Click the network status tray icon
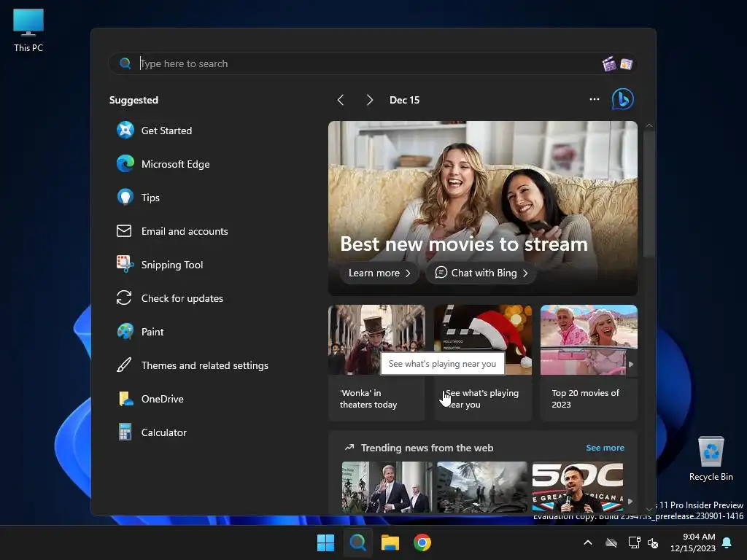Viewport: 747px width, 560px height. (634, 542)
